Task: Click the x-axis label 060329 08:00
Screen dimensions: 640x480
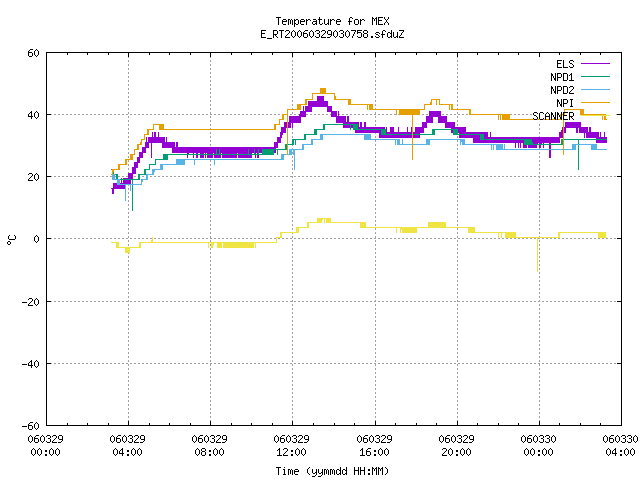Action: (x=209, y=446)
